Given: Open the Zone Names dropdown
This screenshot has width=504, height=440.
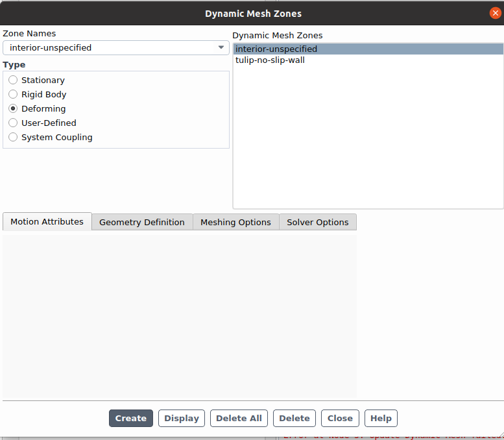Looking at the screenshot, I should tap(115, 47).
